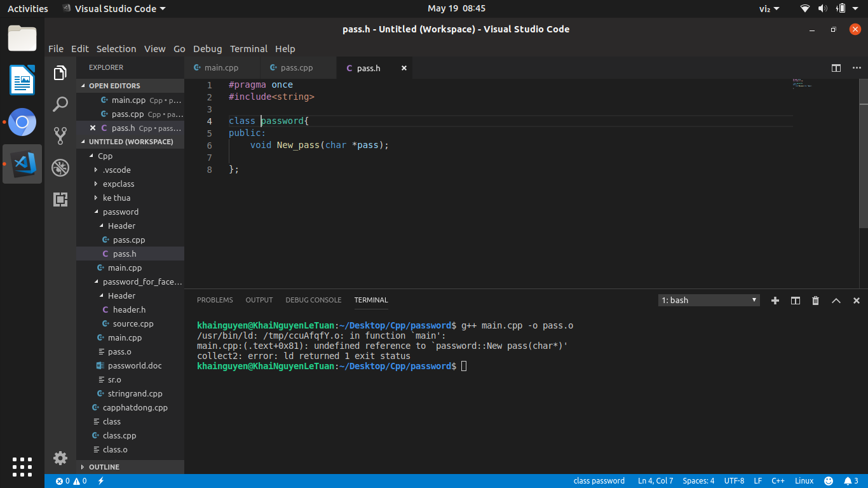Open notifications bell in status bar
The image size is (868, 488).
click(851, 481)
